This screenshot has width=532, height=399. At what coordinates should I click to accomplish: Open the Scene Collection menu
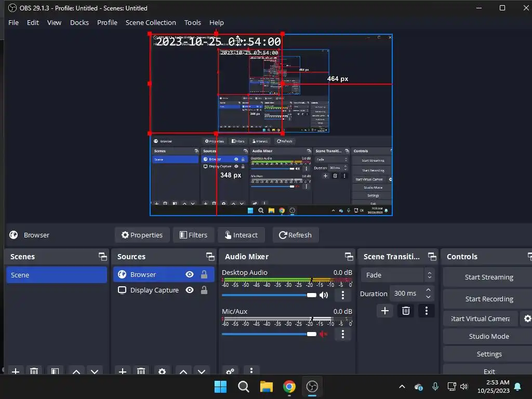click(x=151, y=22)
